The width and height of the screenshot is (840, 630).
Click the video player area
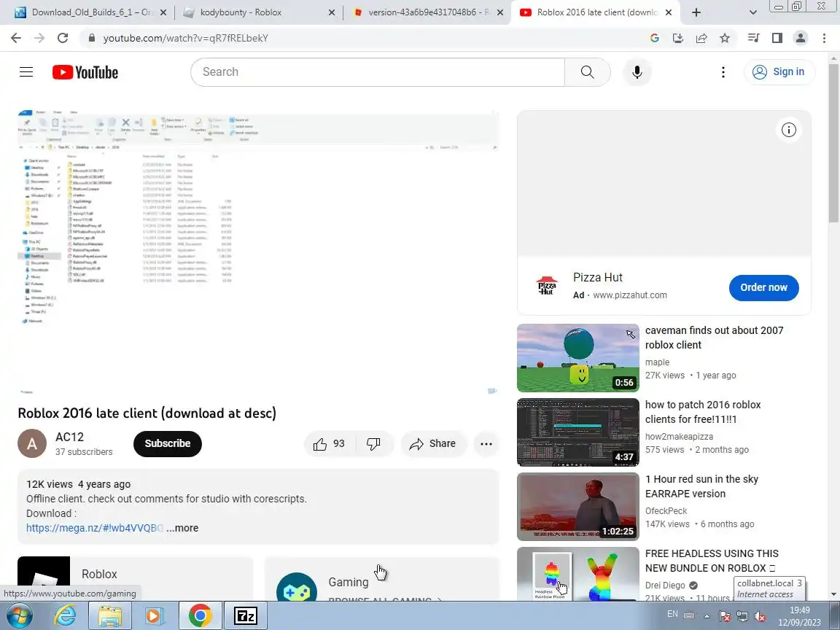(x=258, y=252)
